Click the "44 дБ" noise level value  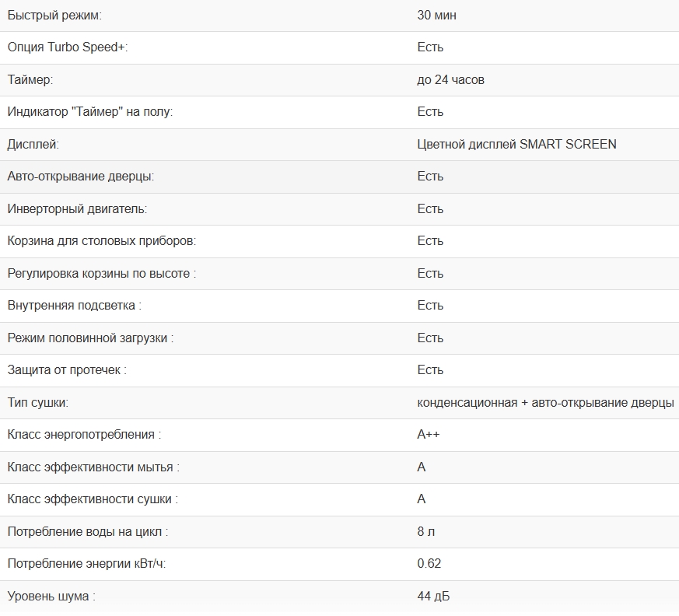pos(433,597)
